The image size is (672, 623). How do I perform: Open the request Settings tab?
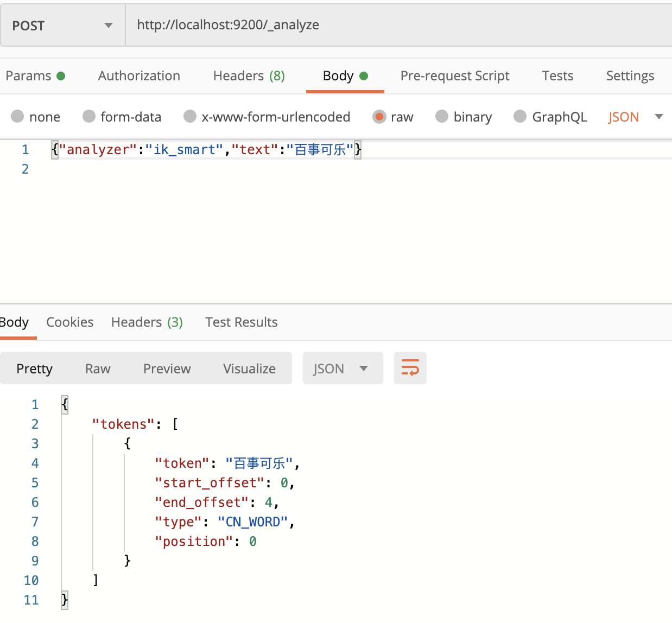pos(630,76)
